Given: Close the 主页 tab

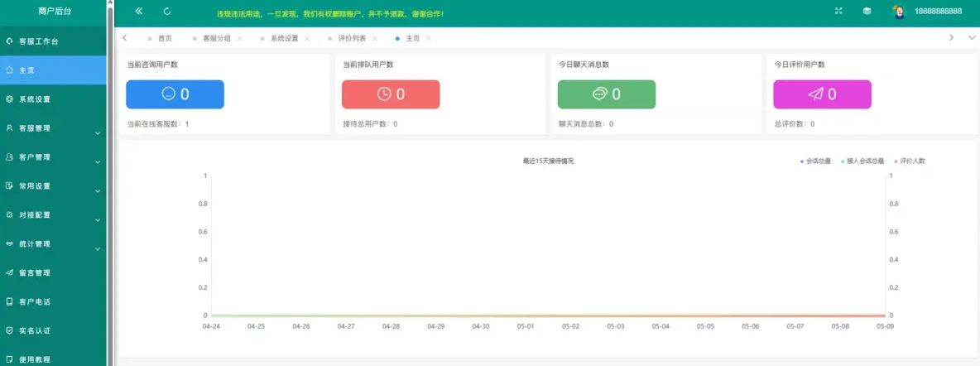Looking at the screenshot, I should [x=428, y=38].
